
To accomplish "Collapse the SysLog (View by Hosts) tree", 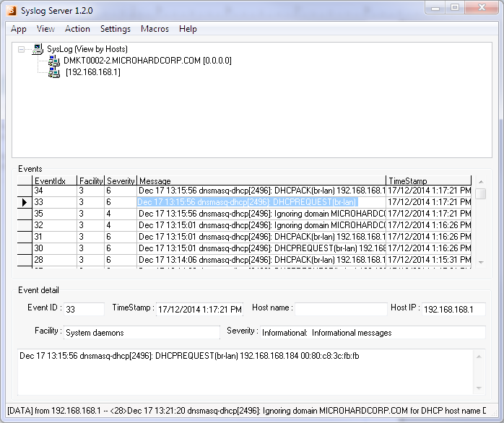I will pyautogui.click(x=21, y=49).
